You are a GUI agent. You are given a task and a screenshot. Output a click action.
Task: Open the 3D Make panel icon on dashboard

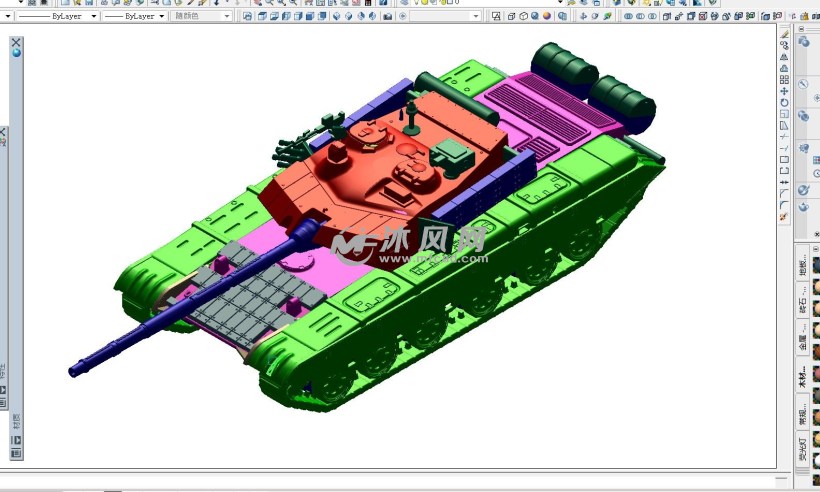(x=804, y=42)
